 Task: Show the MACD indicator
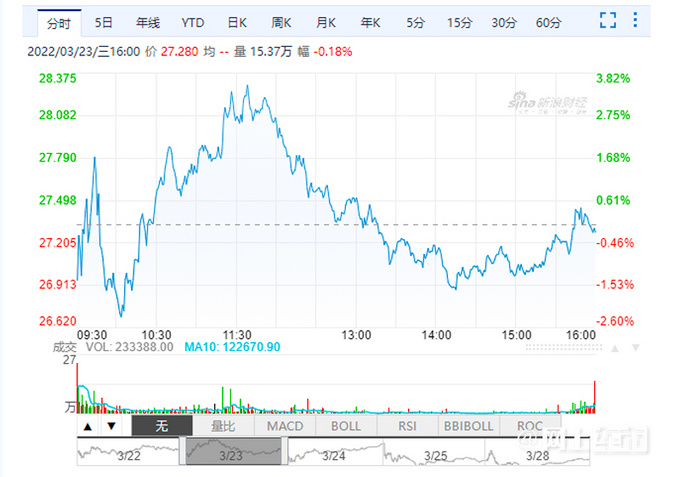point(285,426)
